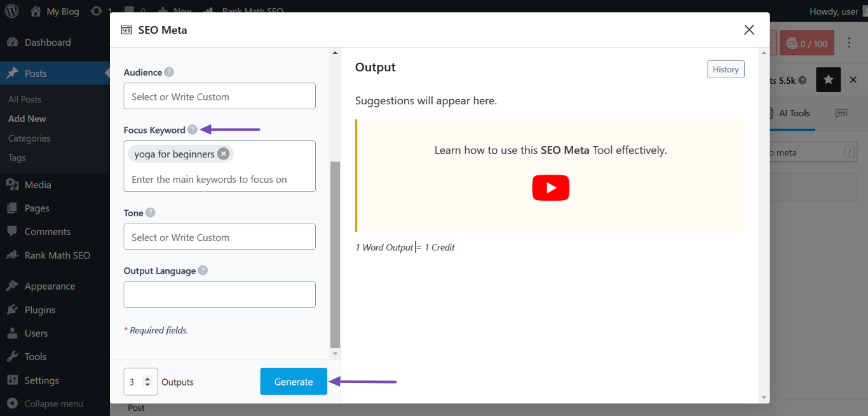868x416 pixels.
Task: Close the SEO Meta dialog
Action: tap(749, 30)
